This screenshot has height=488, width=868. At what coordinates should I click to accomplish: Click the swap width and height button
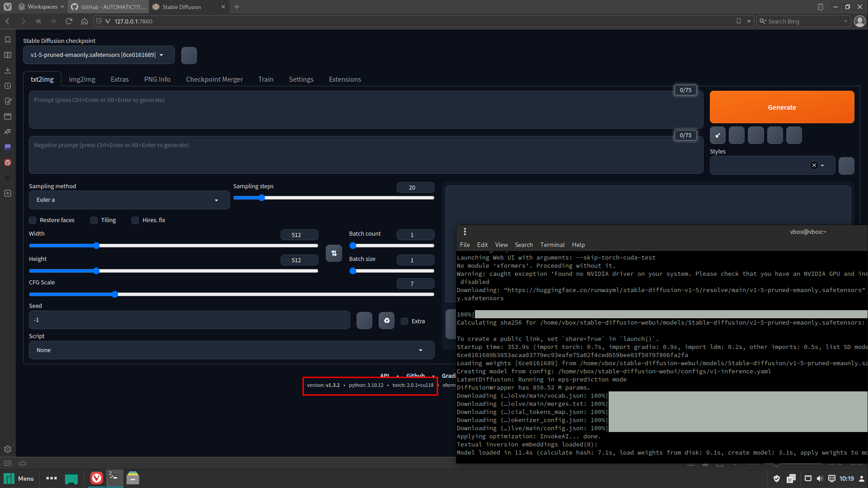[x=333, y=253]
